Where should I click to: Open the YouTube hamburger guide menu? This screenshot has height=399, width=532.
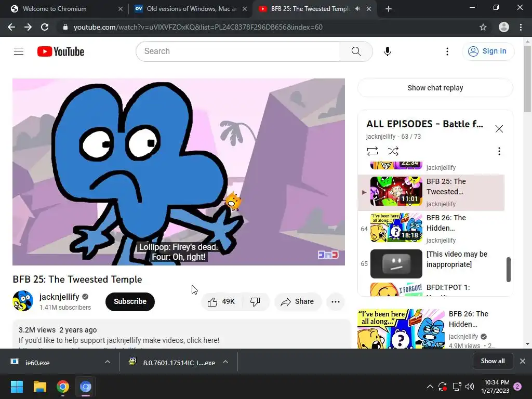pyautogui.click(x=19, y=51)
